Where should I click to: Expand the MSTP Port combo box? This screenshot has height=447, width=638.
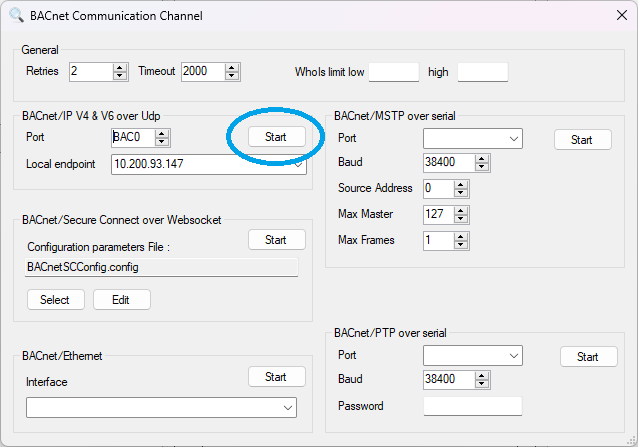tap(513, 138)
